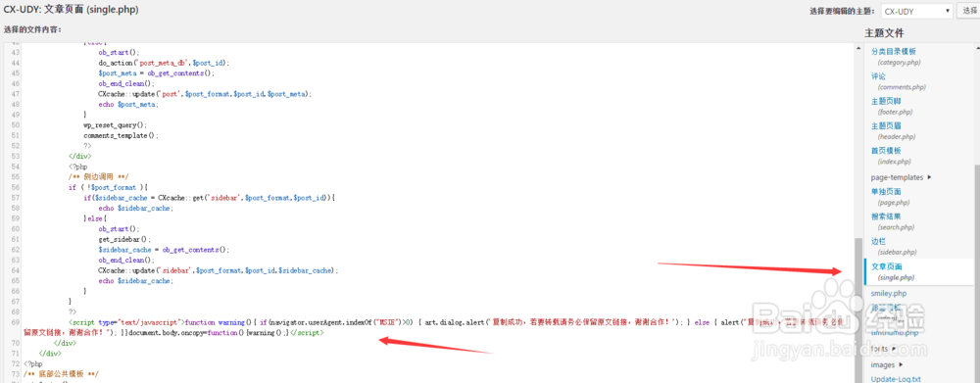
Task: Click code line echo $post_meta;
Action: [128, 104]
